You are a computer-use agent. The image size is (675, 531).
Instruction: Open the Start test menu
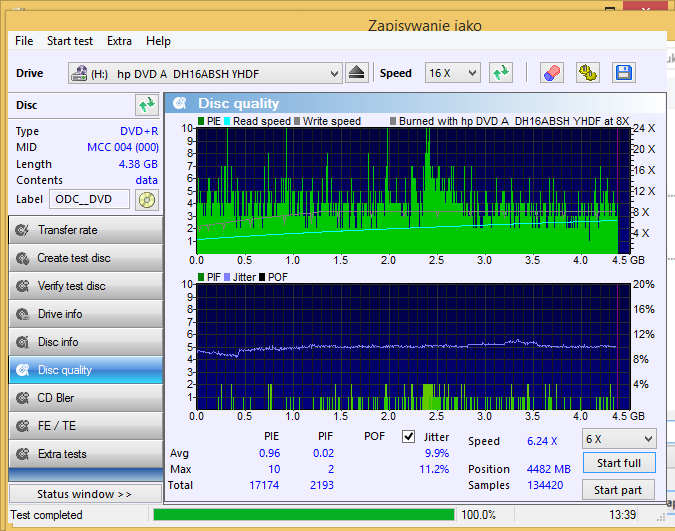click(x=70, y=41)
